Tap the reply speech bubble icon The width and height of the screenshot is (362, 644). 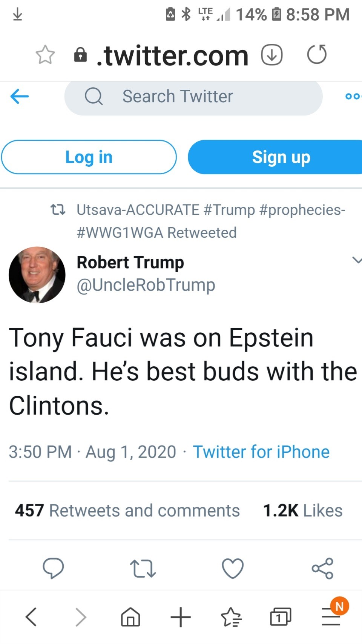[x=53, y=568]
